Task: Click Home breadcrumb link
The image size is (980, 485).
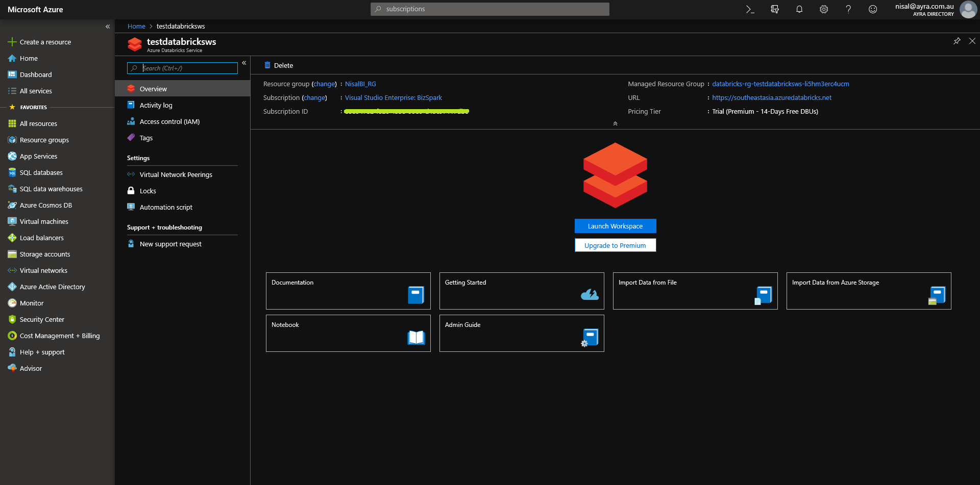Action: coord(136,27)
